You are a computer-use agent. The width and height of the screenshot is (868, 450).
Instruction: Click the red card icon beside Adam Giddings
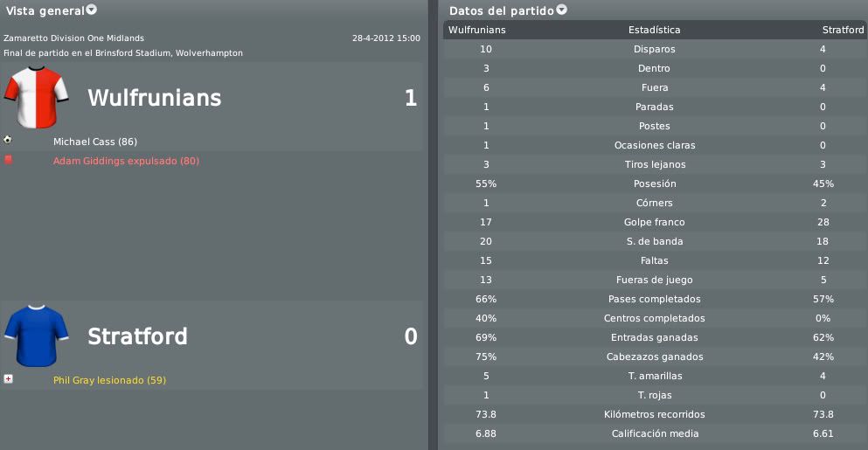8,159
